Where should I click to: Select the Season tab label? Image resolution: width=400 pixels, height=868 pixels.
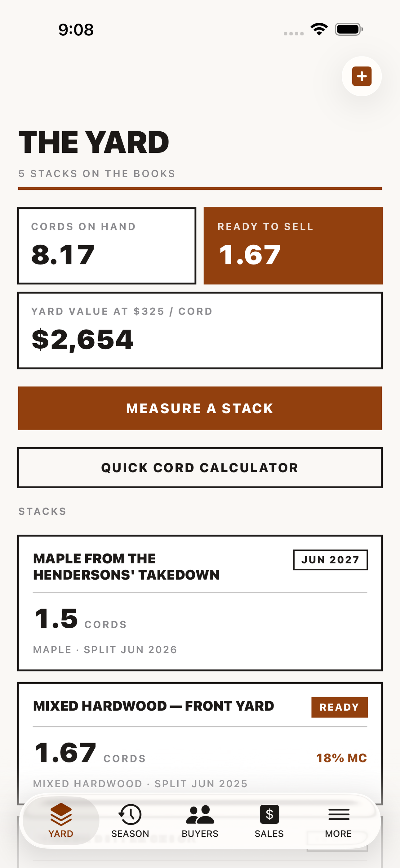coord(130,834)
